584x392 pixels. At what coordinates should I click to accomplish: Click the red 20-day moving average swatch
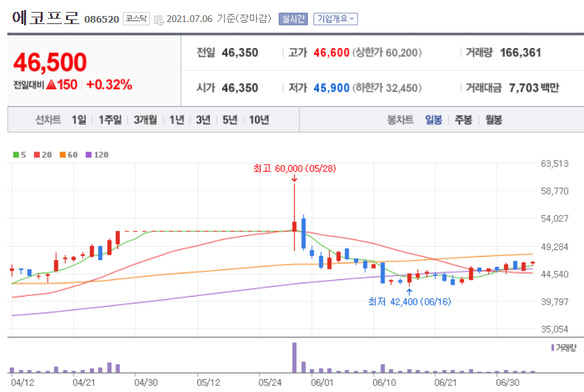click(37, 155)
